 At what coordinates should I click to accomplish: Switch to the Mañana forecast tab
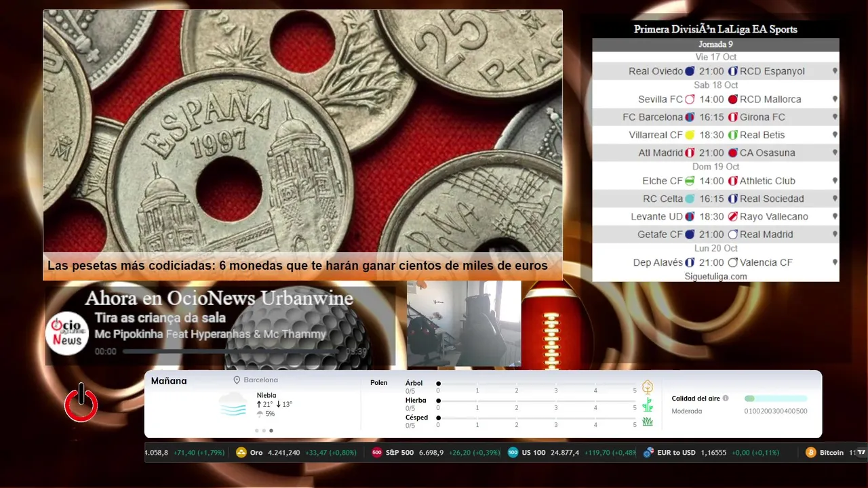[x=169, y=381]
